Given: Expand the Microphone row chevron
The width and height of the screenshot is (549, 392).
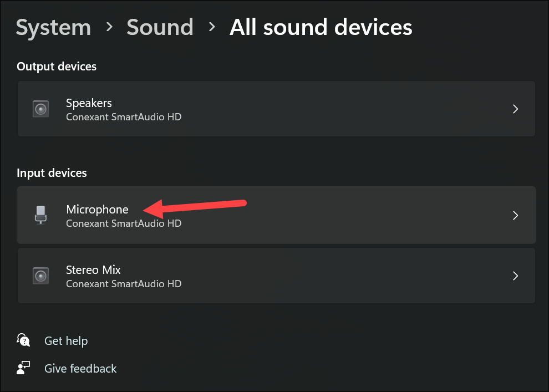Looking at the screenshot, I should tap(515, 215).
